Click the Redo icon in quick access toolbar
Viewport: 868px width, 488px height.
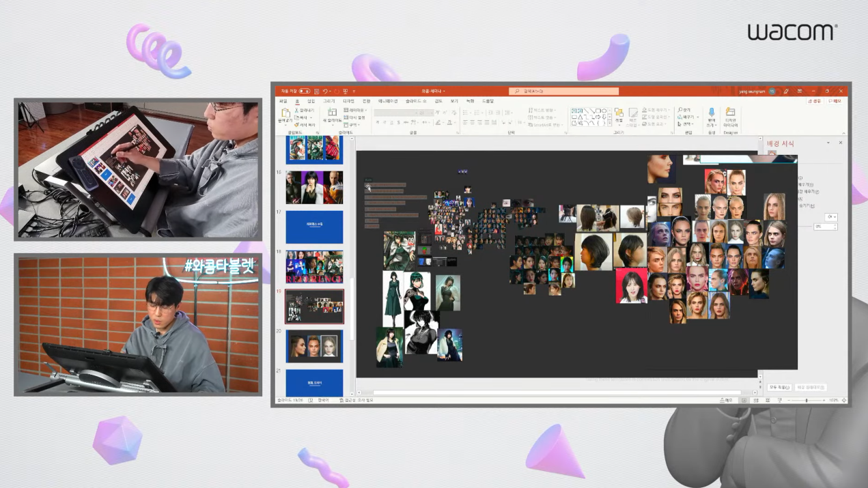(337, 91)
